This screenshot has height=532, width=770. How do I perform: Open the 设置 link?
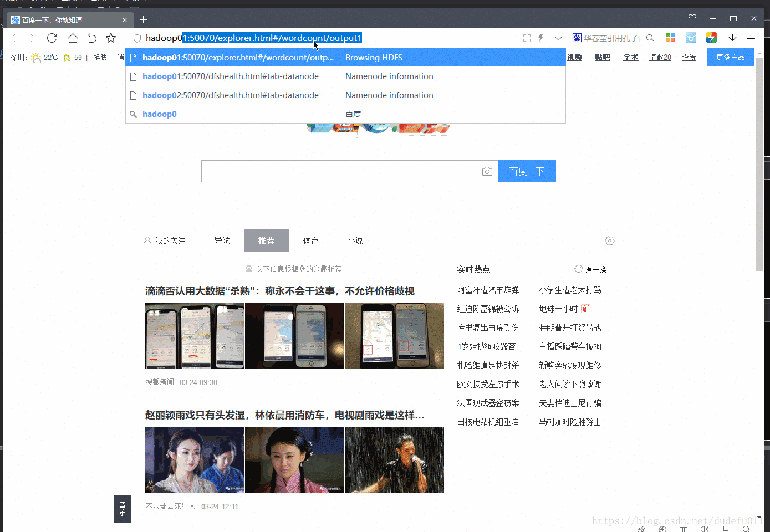pyautogui.click(x=689, y=57)
